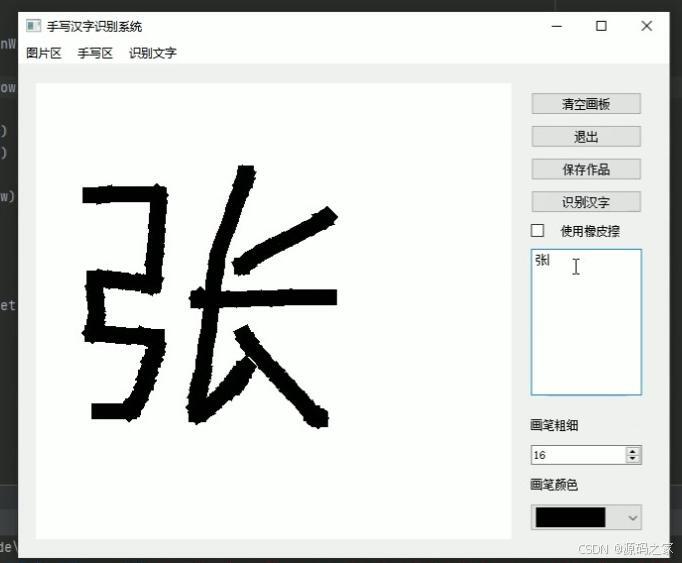Expand the pen color dropdown arrow
682x563 pixels.
[633, 518]
